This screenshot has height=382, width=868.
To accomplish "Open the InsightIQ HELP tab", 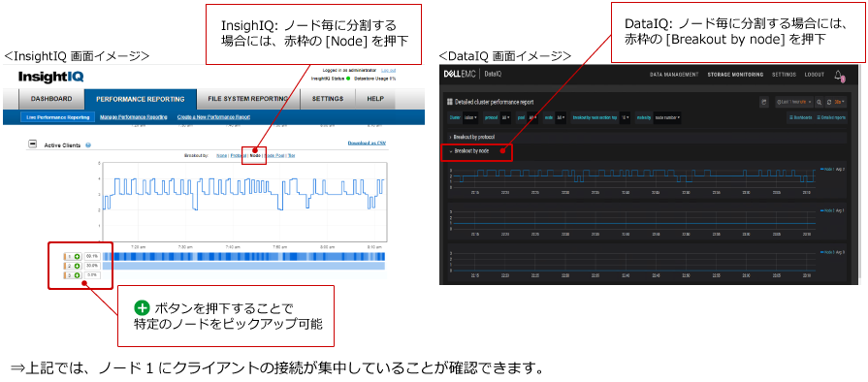I will pyautogui.click(x=375, y=99).
